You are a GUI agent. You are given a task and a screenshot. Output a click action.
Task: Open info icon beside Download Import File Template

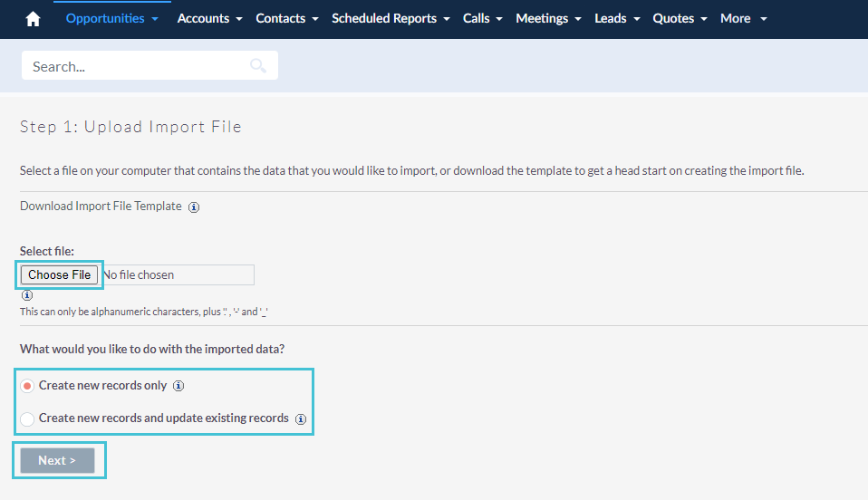click(x=194, y=207)
